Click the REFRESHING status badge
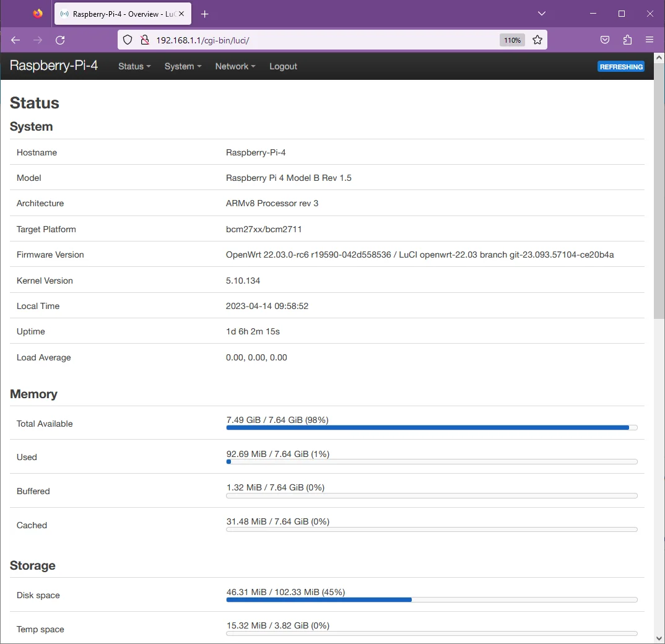This screenshot has width=665, height=644. coord(620,67)
